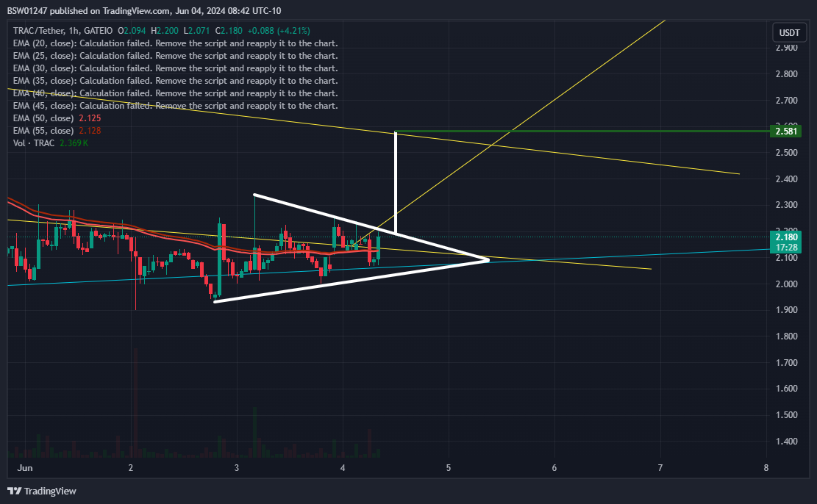Click the EMA (55, close) 2.128 legend
This screenshot has height=504, width=817.
point(57,131)
